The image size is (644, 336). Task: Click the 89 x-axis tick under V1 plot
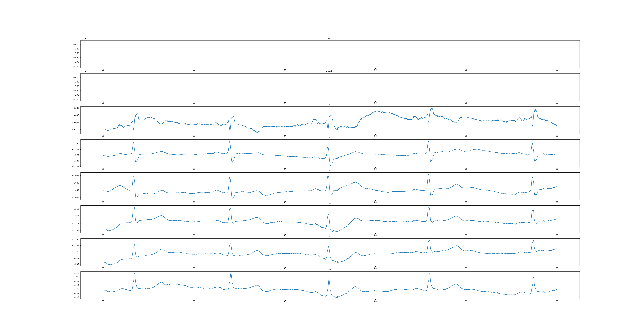[466, 136]
